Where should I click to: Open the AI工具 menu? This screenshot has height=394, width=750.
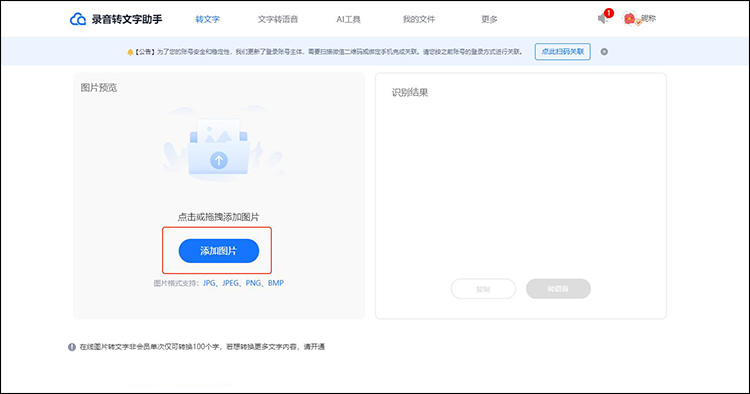[348, 19]
